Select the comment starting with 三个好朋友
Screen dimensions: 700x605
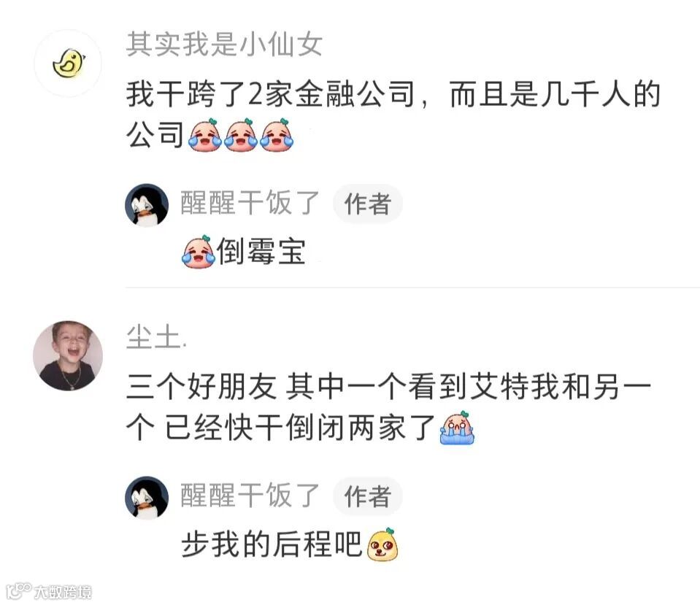coord(388,406)
